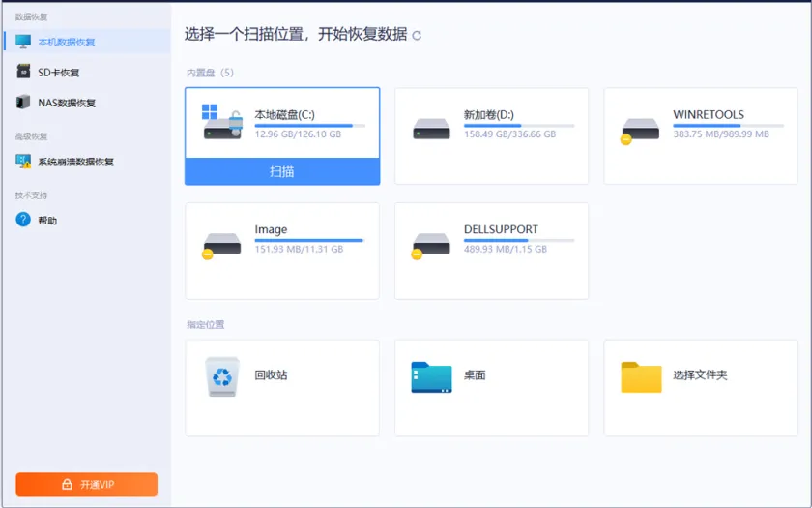Viewport: 812px width, 508px height.
Task: Choose the 回收站 location card
Action: click(x=282, y=388)
